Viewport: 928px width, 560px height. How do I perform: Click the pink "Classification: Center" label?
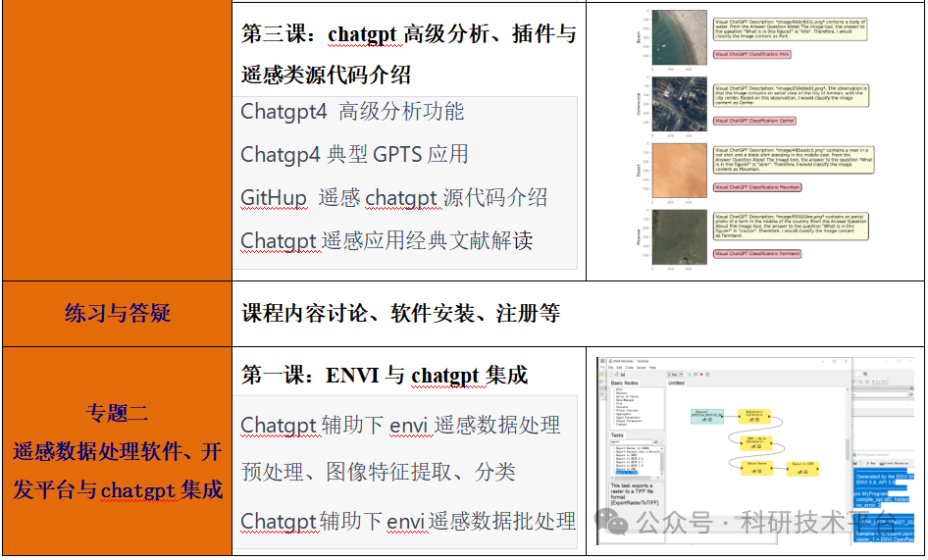click(754, 121)
